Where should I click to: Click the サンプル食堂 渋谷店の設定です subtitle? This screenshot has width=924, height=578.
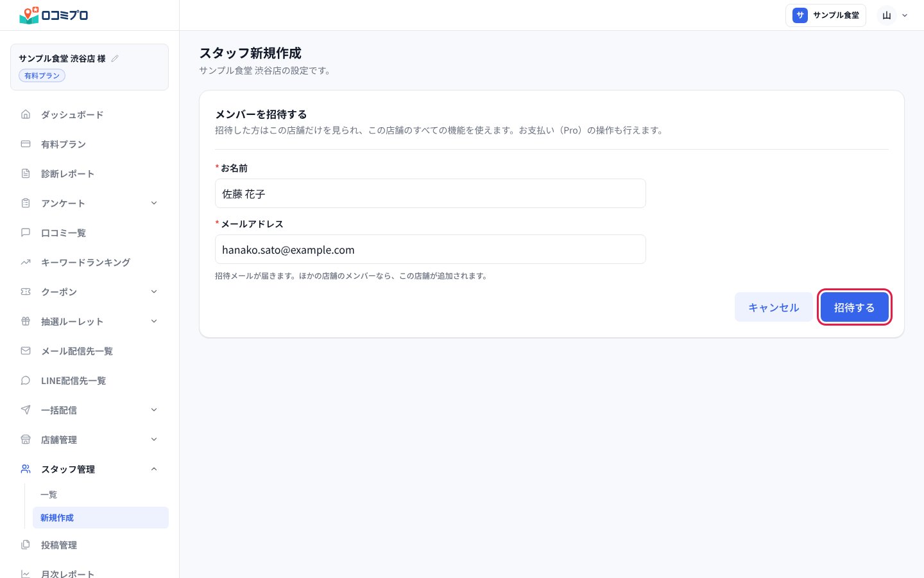[266, 71]
